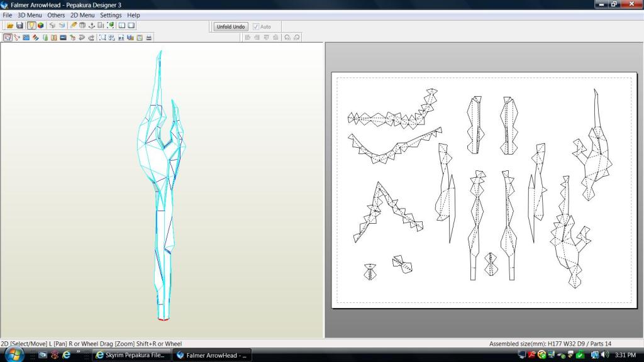Choose the join/disjoin scissors-like tool icon

point(17,38)
